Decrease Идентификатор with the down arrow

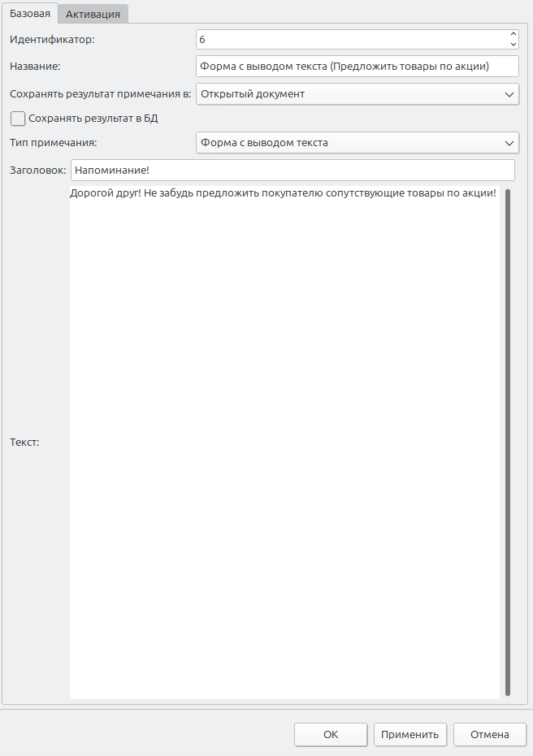[x=513, y=44]
